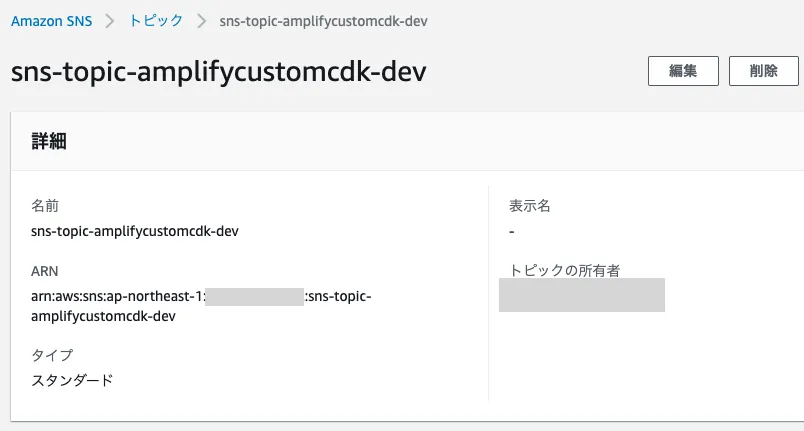The width and height of the screenshot is (804, 431).
Task: Select the topic name value under 名前
Action: coord(135,231)
